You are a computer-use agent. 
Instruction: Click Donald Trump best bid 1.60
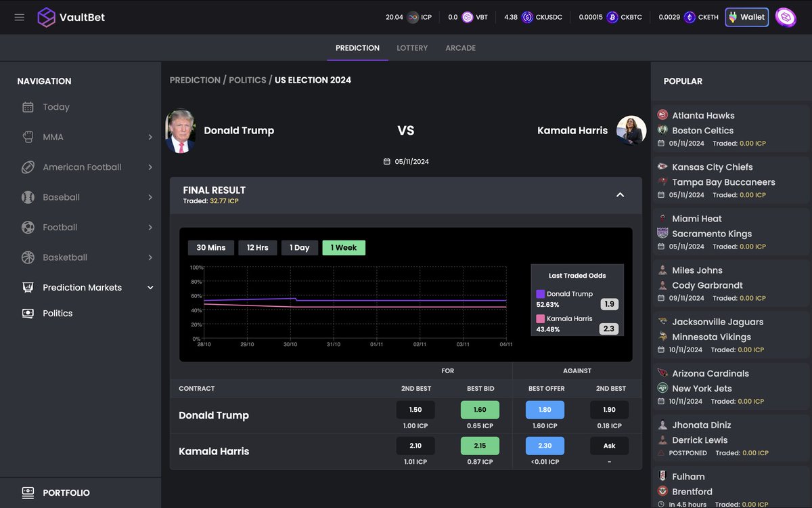480,410
